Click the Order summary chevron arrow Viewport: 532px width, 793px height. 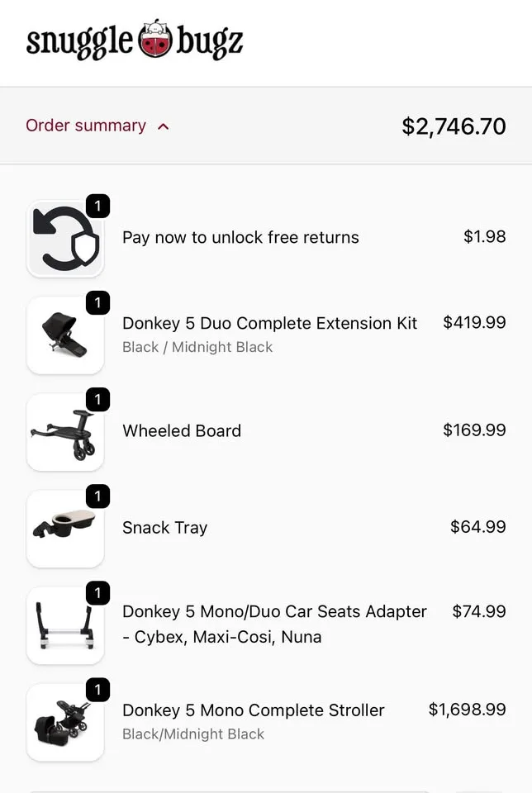pyautogui.click(x=164, y=126)
